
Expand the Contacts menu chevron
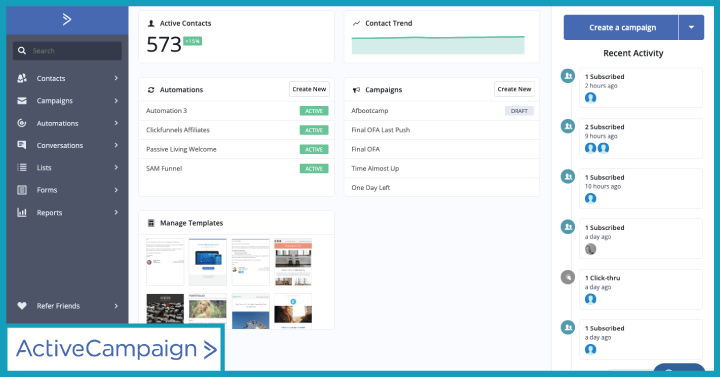(116, 78)
